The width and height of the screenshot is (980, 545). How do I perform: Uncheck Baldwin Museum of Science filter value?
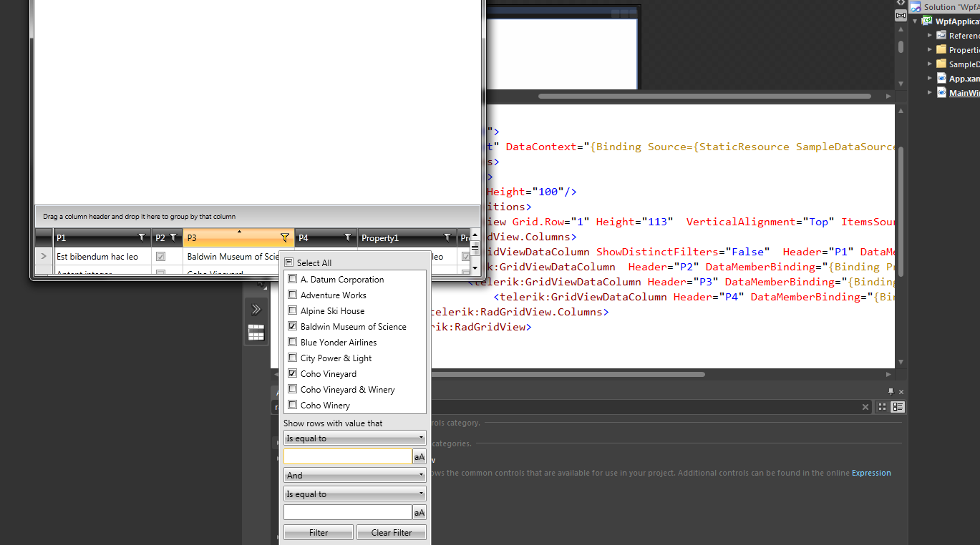(292, 326)
